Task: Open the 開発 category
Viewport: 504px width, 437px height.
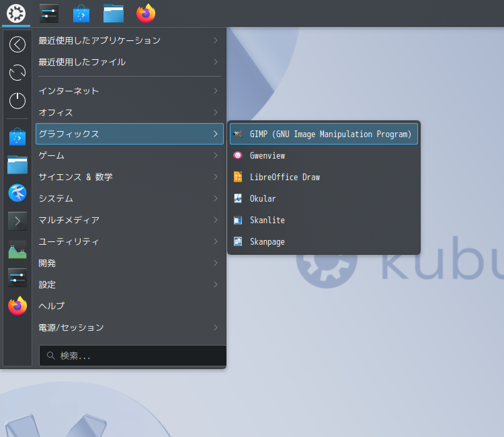Action: [x=130, y=263]
